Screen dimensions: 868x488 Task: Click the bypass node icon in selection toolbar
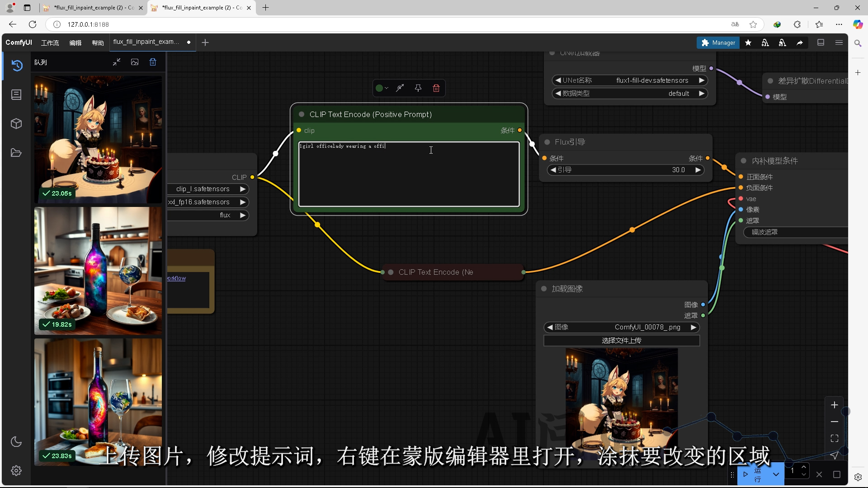(400, 88)
